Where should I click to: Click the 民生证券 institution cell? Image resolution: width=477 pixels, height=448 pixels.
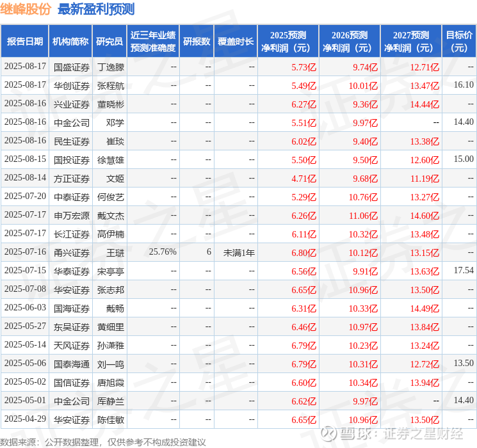(72, 141)
